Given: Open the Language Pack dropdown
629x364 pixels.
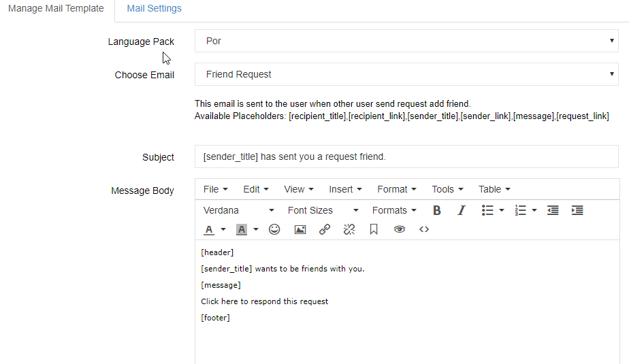Looking at the screenshot, I should pyautogui.click(x=406, y=41).
